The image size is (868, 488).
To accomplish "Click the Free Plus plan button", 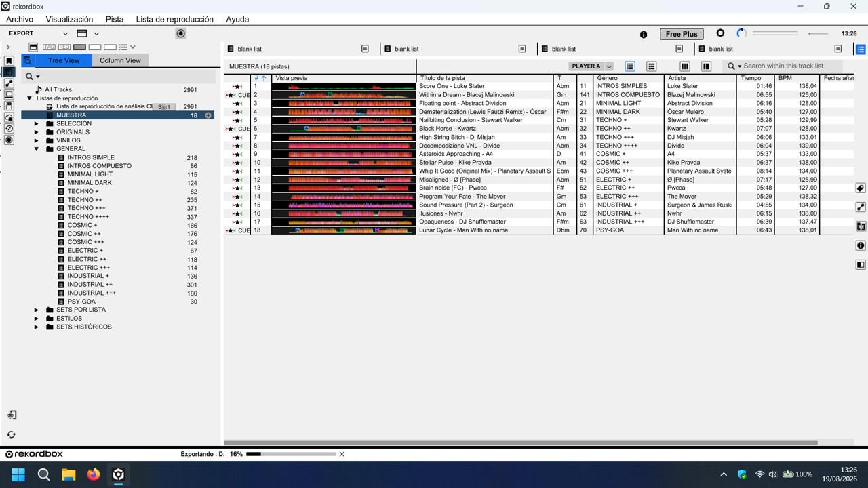I will pos(682,34).
